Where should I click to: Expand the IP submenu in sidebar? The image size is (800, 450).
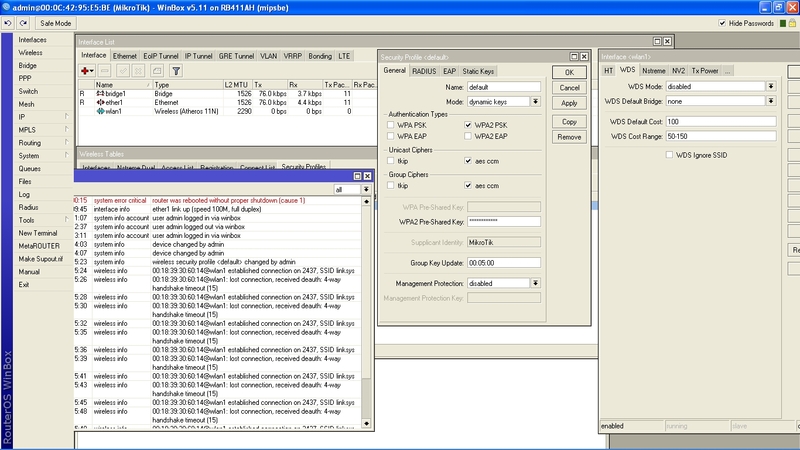coord(66,117)
